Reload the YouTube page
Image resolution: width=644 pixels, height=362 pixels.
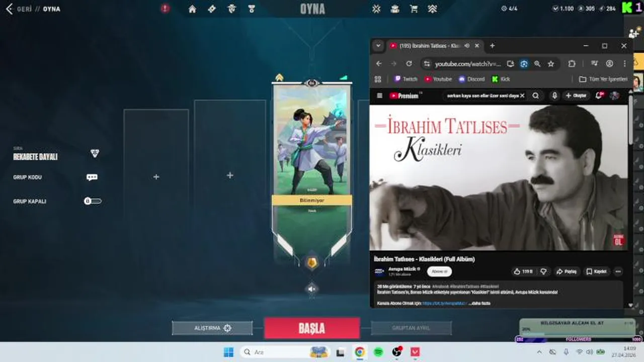tap(409, 64)
